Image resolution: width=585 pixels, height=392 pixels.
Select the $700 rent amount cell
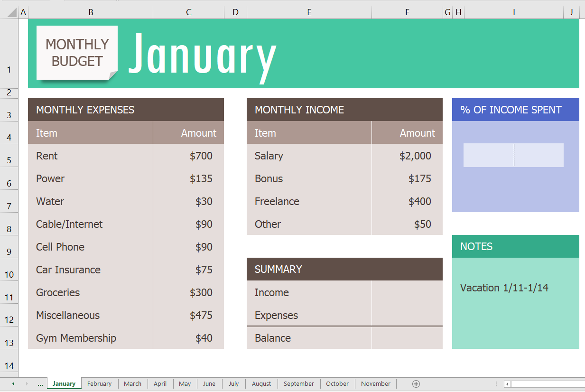(x=188, y=156)
